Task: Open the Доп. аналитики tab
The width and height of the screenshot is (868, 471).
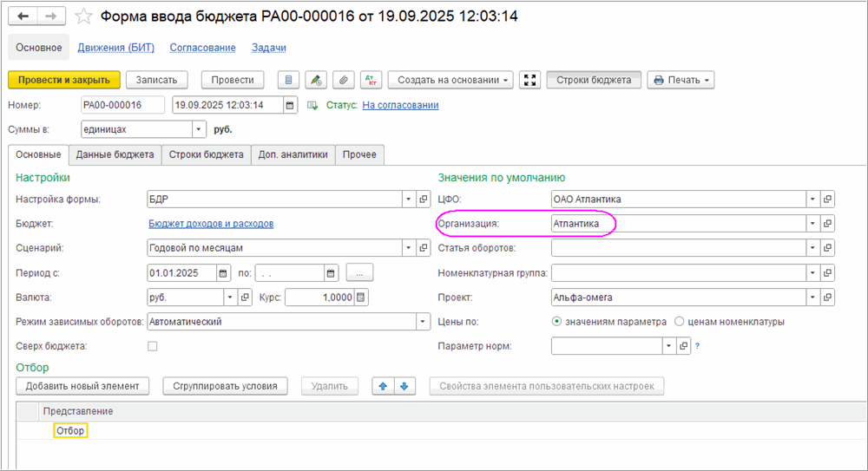Action: (293, 154)
